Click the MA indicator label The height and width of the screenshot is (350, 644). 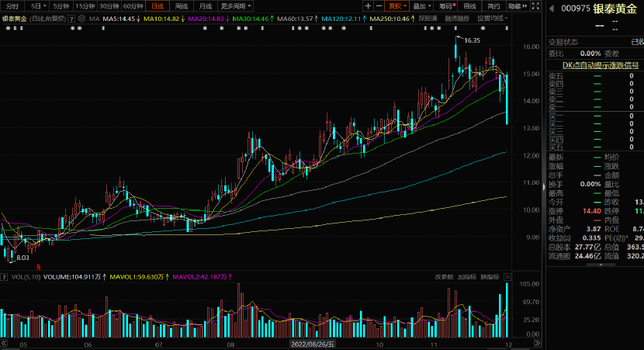[95, 19]
